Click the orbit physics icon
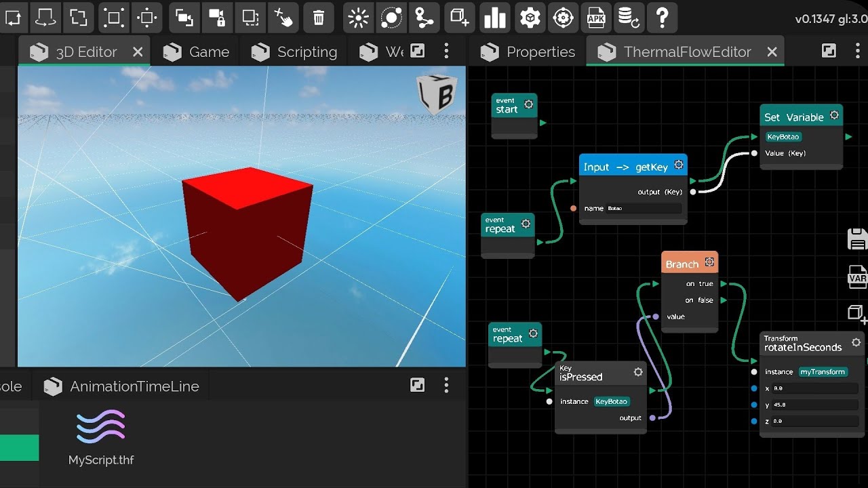Viewport: 868px width, 488px height. (x=391, y=18)
